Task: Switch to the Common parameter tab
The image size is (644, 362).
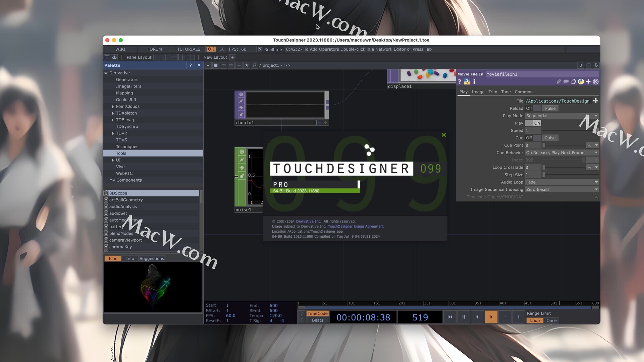Action: [524, 92]
